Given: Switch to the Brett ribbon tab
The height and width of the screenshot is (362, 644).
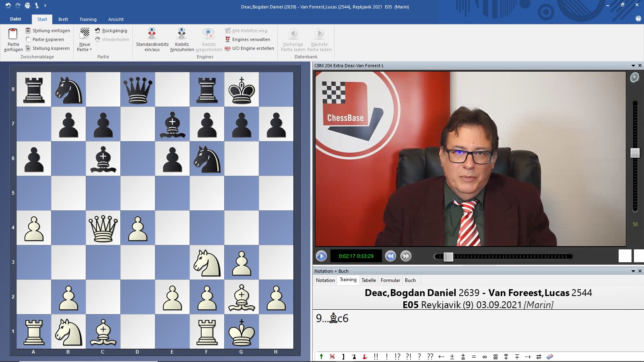Looking at the screenshot, I should [x=63, y=19].
